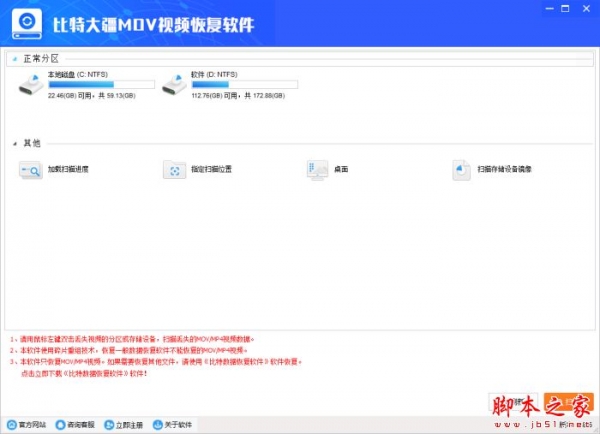Screen dimensions: 600x434
Task: Maximize the recovery software window
Action: coord(565,8)
